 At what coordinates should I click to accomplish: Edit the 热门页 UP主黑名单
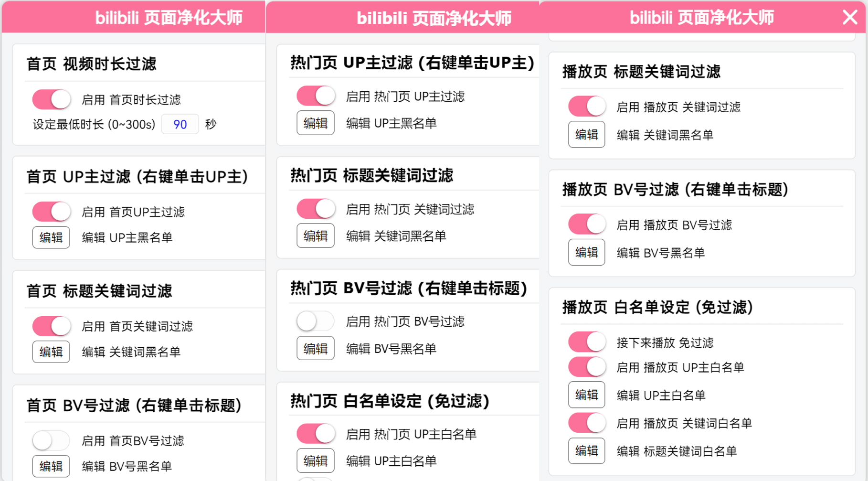[x=316, y=123]
